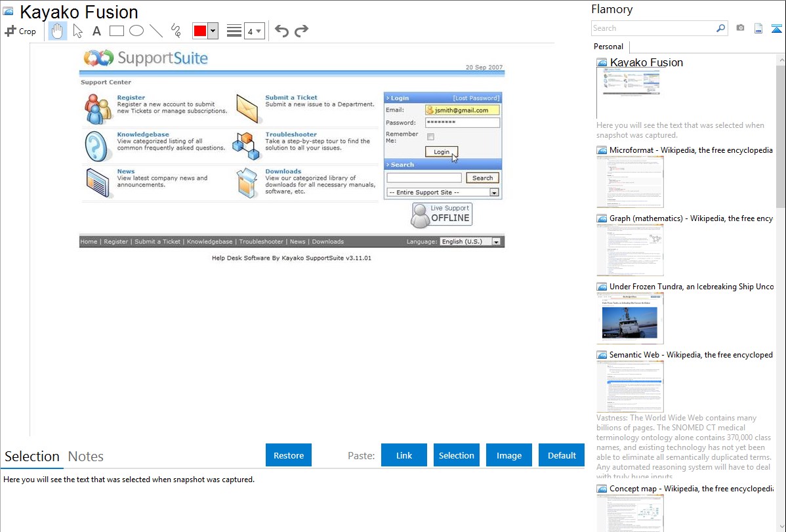
Task: Paste as Image button
Action: [508, 455]
